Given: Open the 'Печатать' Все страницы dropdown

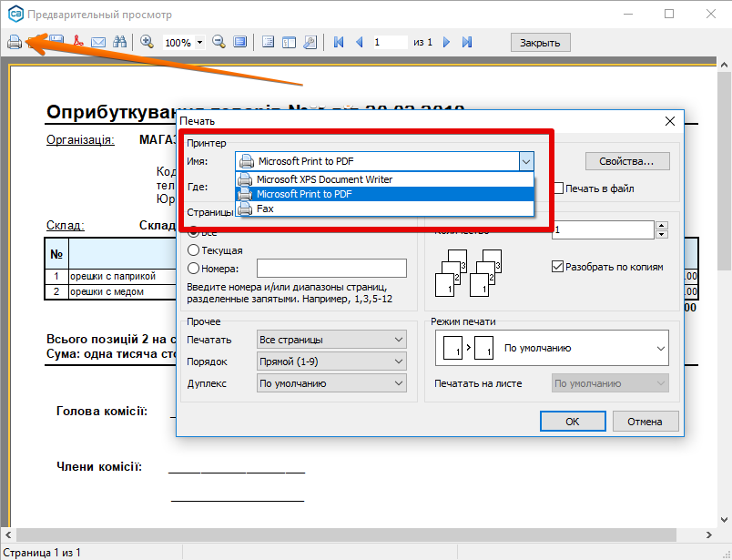Looking at the screenshot, I should [331, 340].
